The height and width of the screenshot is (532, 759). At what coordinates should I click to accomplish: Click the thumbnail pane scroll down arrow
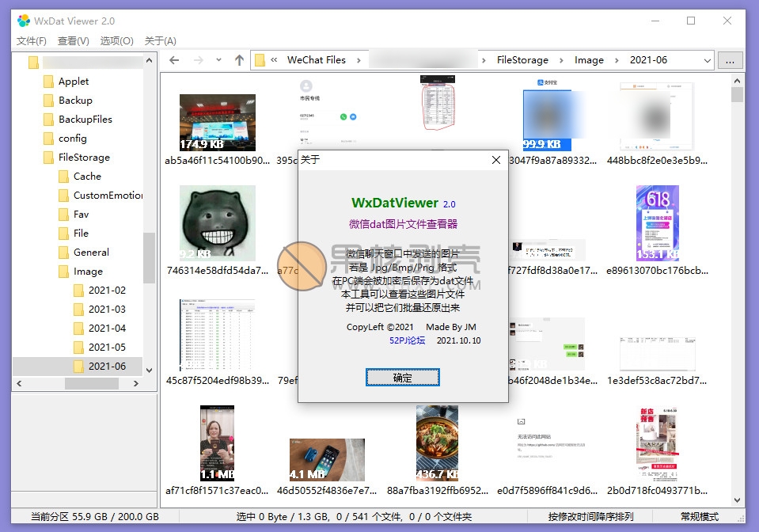[737, 500]
